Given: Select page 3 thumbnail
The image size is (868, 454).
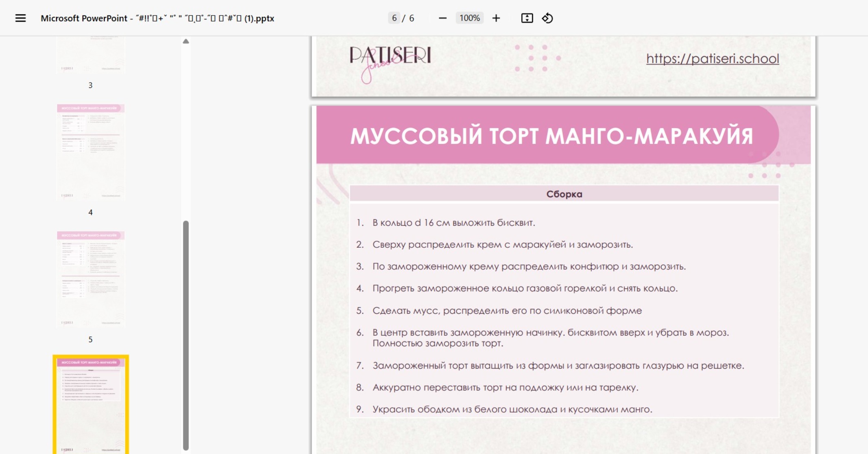Looking at the screenshot, I should (91, 54).
